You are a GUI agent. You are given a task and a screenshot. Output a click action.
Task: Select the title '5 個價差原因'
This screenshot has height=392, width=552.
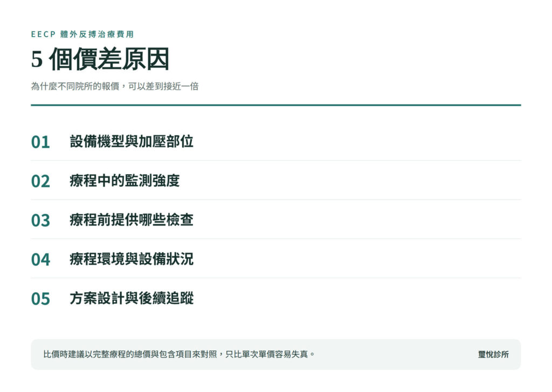pos(100,59)
